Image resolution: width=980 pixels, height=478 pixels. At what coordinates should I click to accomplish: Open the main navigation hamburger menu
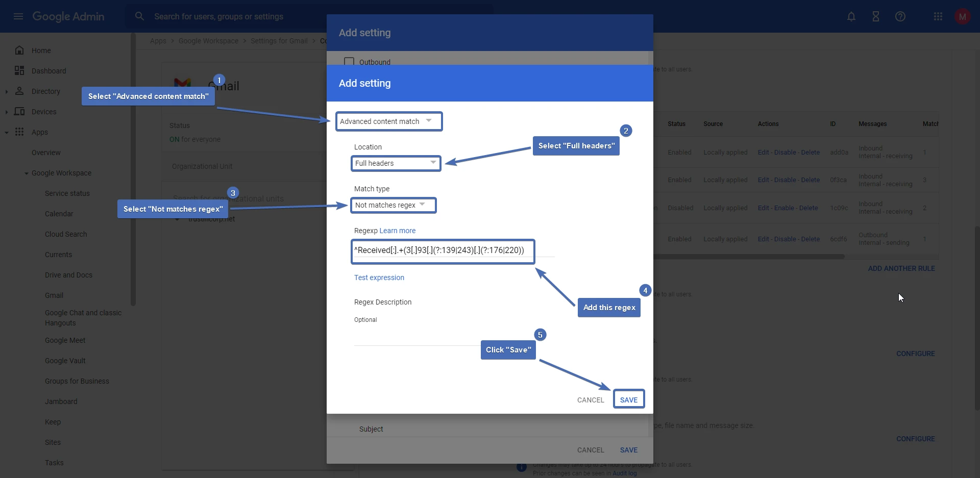point(18,16)
